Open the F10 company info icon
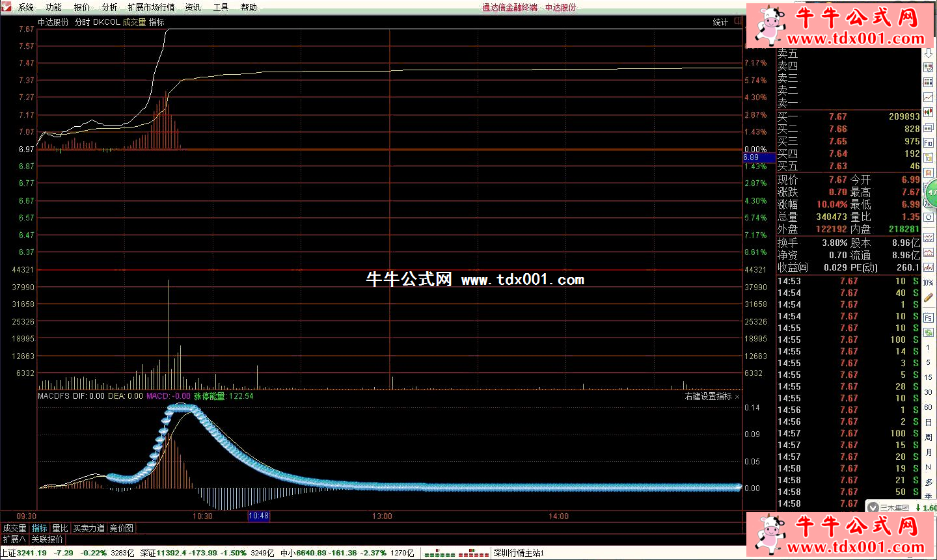This screenshot has width=937, height=560. tap(929, 142)
